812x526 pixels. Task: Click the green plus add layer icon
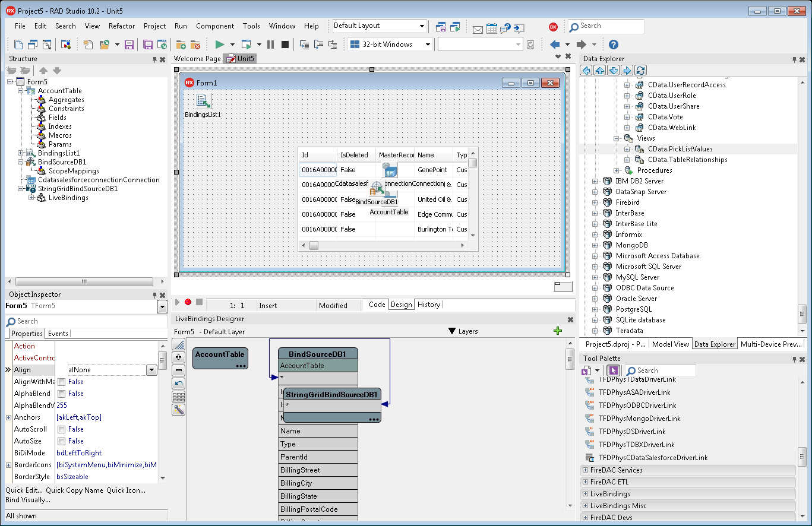tap(557, 331)
